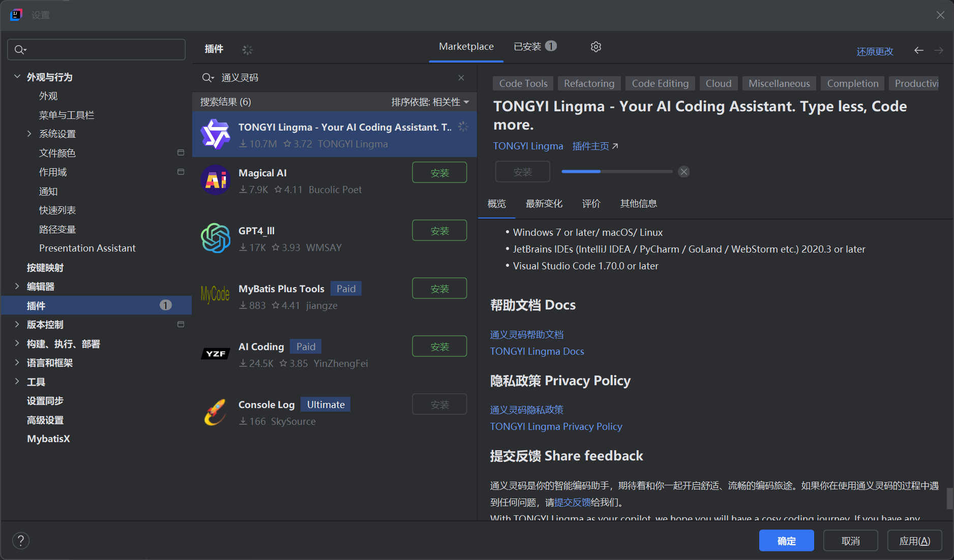Select the Cloud tag
Viewport: 954px width, 560px height.
[x=718, y=83]
